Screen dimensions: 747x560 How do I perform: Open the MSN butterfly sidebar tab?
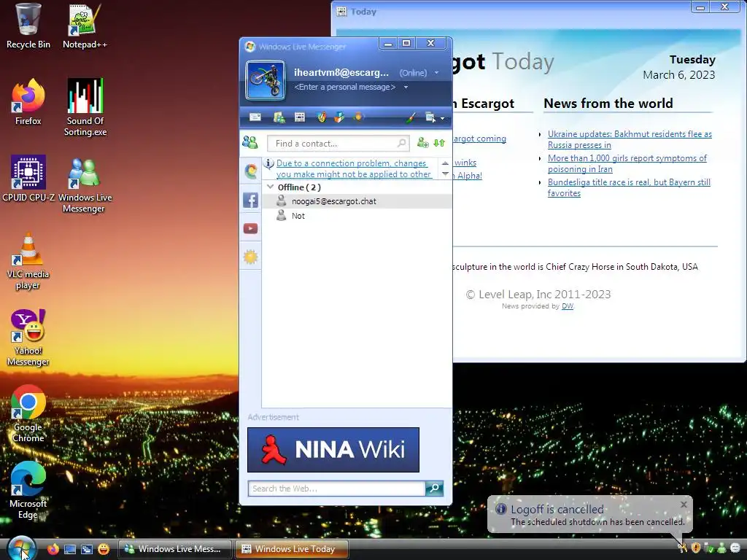point(251,171)
